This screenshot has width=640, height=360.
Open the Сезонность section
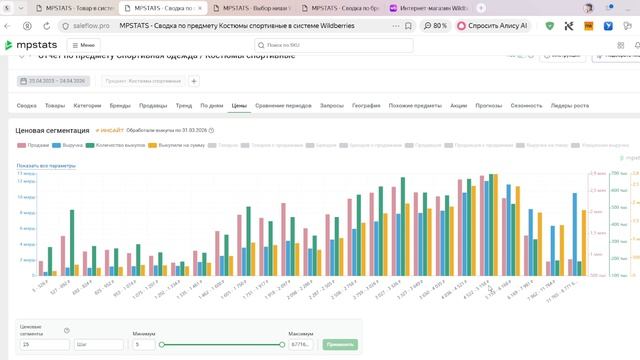[x=526, y=105]
